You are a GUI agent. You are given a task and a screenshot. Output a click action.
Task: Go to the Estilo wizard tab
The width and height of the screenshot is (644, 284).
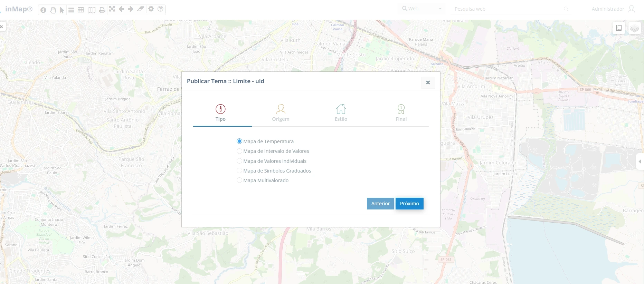[x=341, y=113]
